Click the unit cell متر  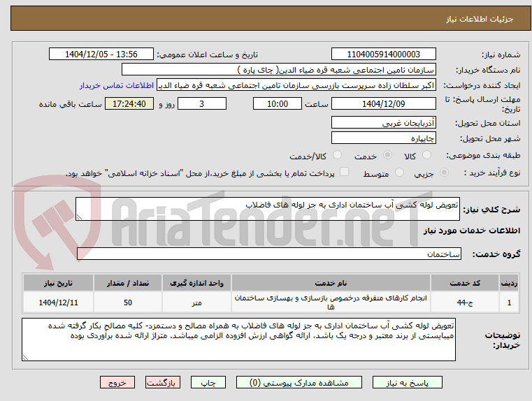click(x=196, y=302)
